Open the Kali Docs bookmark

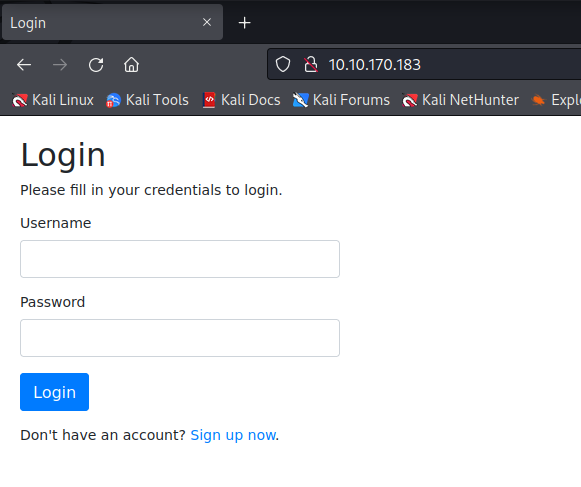pyautogui.click(x=241, y=100)
